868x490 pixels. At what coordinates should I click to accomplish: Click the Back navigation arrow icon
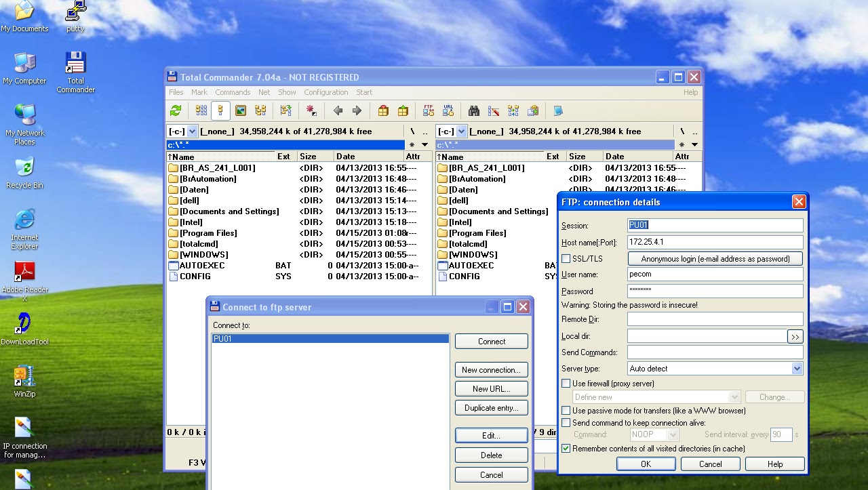coord(338,110)
